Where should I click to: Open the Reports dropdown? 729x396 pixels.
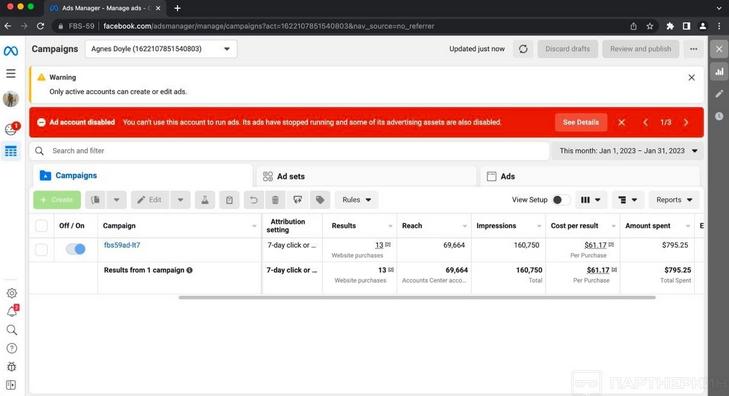pyautogui.click(x=674, y=200)
